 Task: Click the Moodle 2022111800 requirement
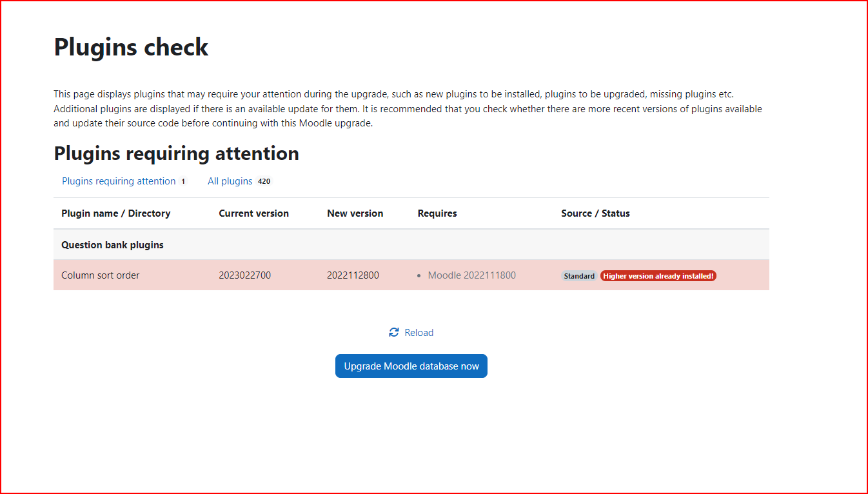472,275
